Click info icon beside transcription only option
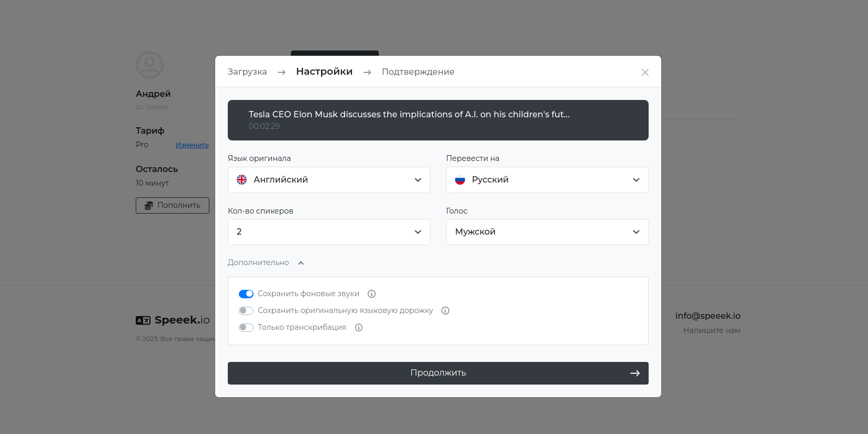 click(x=359, y=328)
